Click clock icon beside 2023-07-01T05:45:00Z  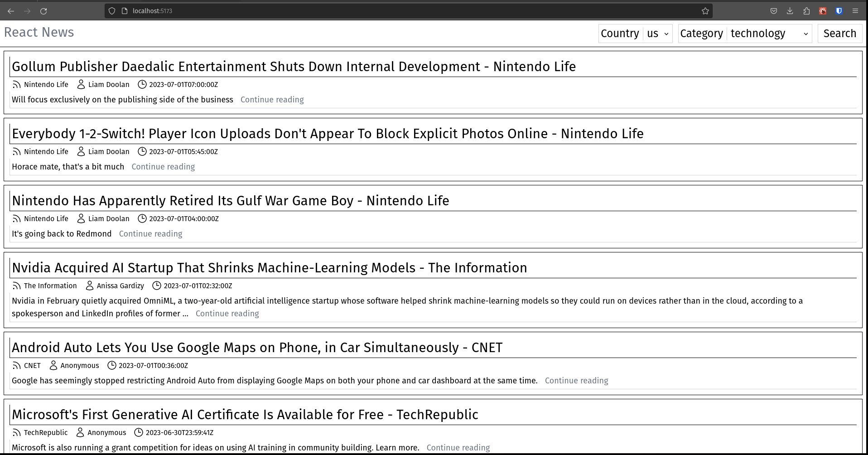142,151
